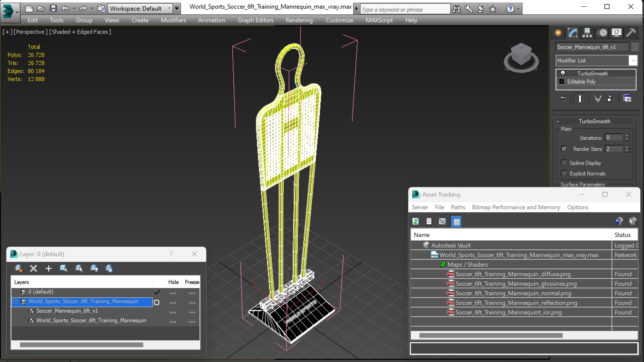The width and height of the screenshot is (644, 362).
Task: Open the Modifier List dropdown
Action: (x=633, y=61)
